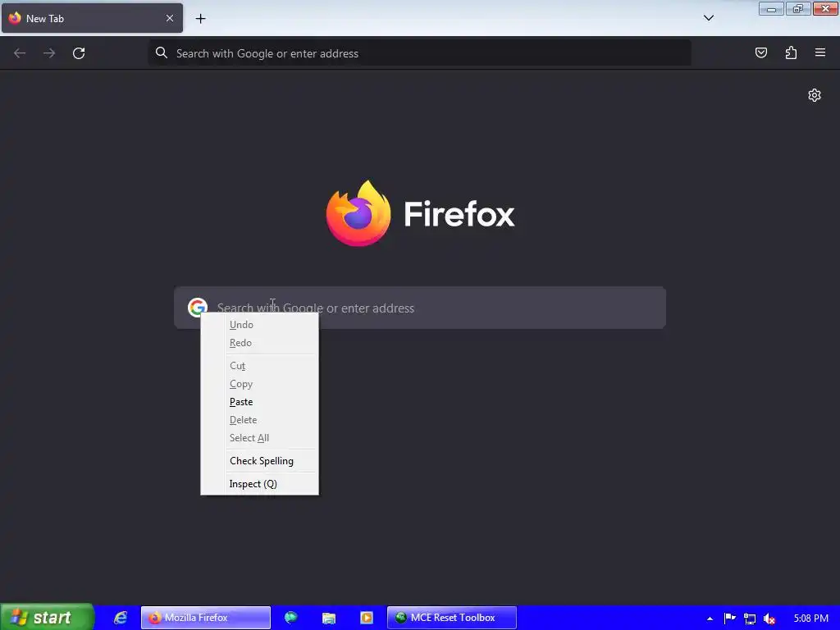Choose Undo from the context menu
840x630 pixels.
(x=260, y=325)
